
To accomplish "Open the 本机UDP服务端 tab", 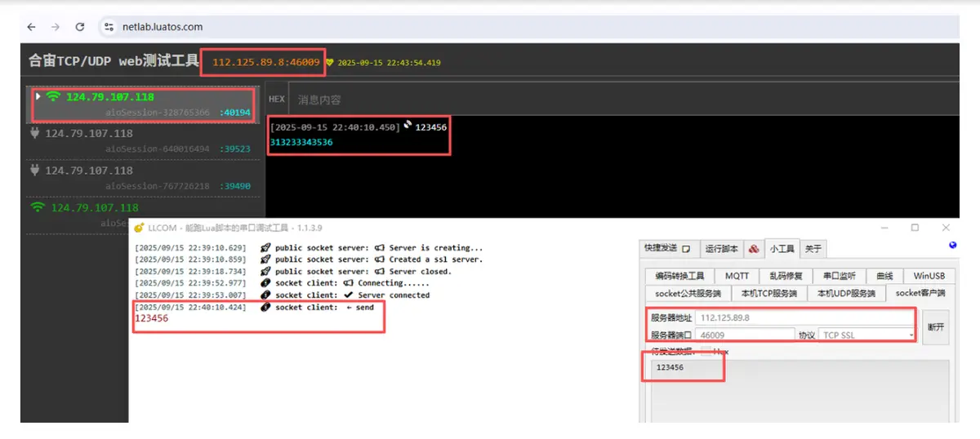I will pyautogui.click(x=845, y=293).
